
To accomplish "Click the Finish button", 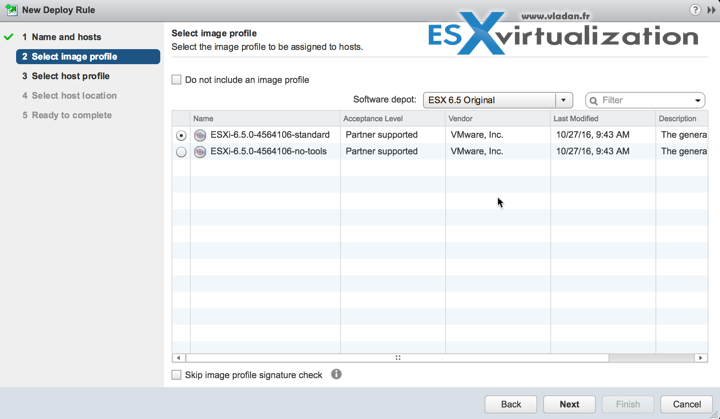I will (x=628, y=404).
